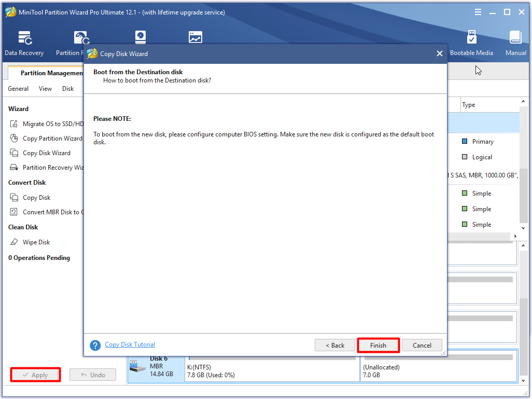
Task: Click the horizontal scroll right arrow
Action: point(515,237)
